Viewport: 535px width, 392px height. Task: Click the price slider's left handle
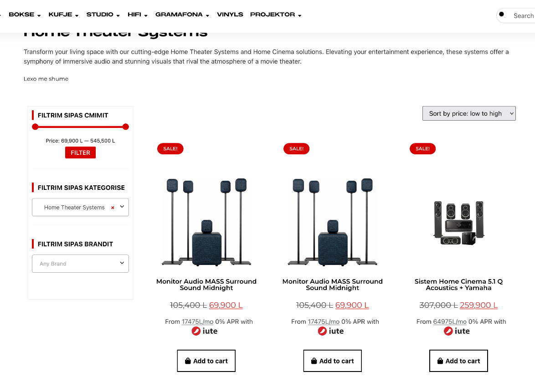coord(35,127)
